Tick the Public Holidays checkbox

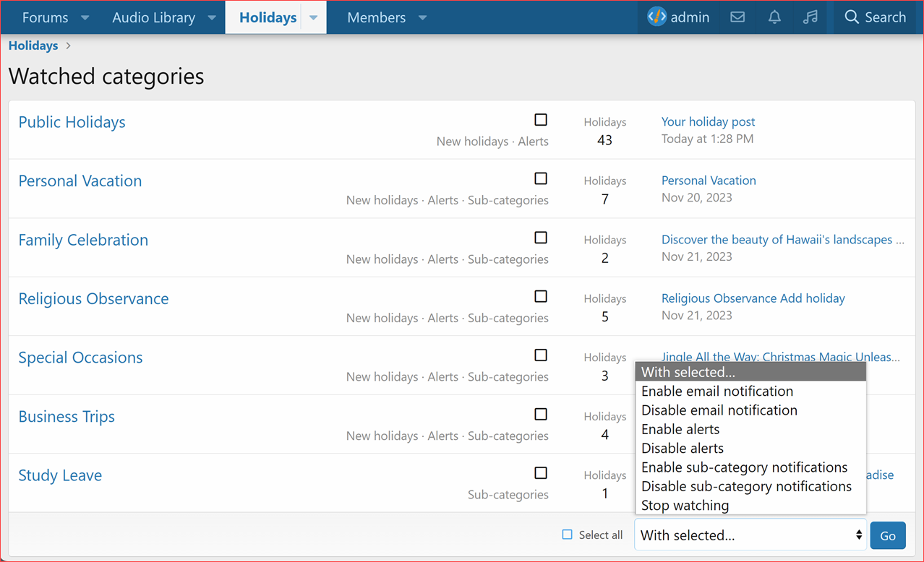point(540,119)
